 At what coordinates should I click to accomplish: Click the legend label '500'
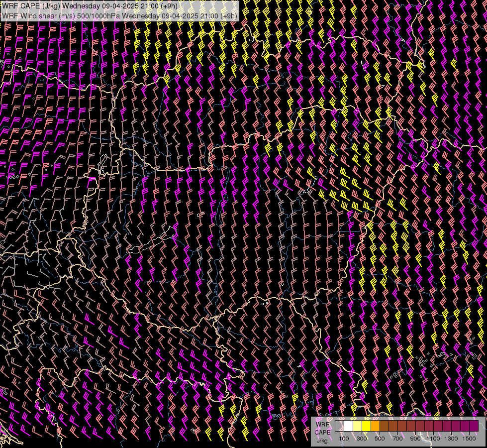pos(380,439)
